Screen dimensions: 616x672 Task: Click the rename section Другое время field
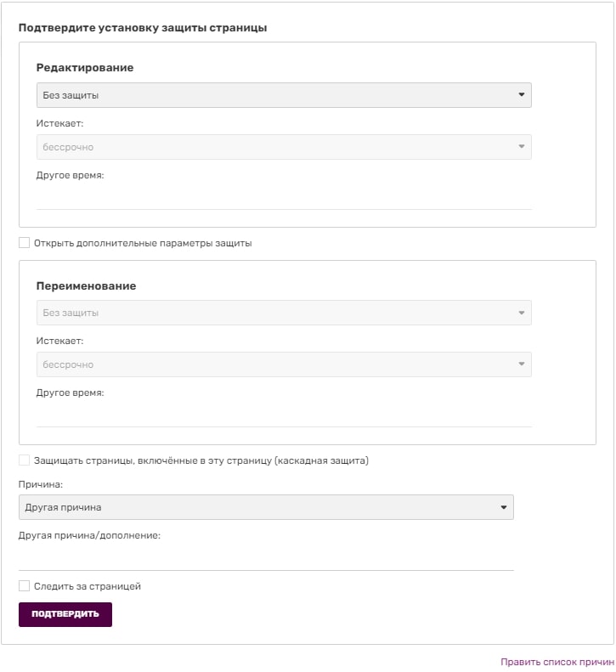tap(283, 415)
